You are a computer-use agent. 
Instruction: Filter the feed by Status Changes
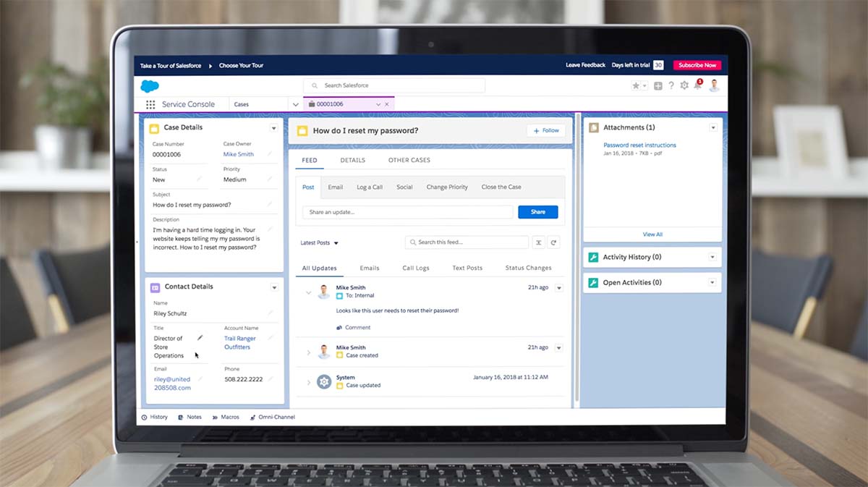pyautogui.click(x=529, y=268)
